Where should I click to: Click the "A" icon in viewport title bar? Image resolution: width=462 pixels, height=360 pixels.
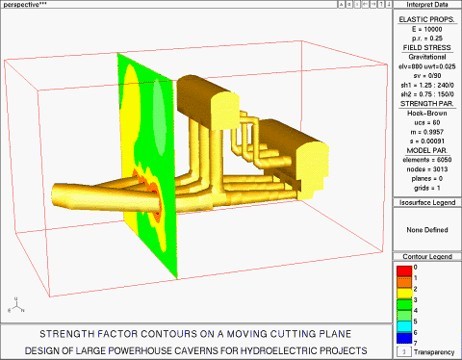pos(341,5)
